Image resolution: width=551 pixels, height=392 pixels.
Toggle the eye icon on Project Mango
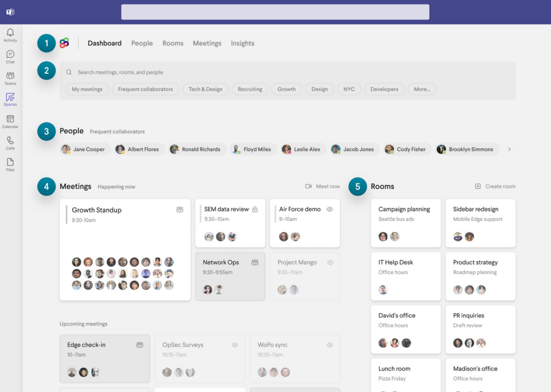point(330,262)
